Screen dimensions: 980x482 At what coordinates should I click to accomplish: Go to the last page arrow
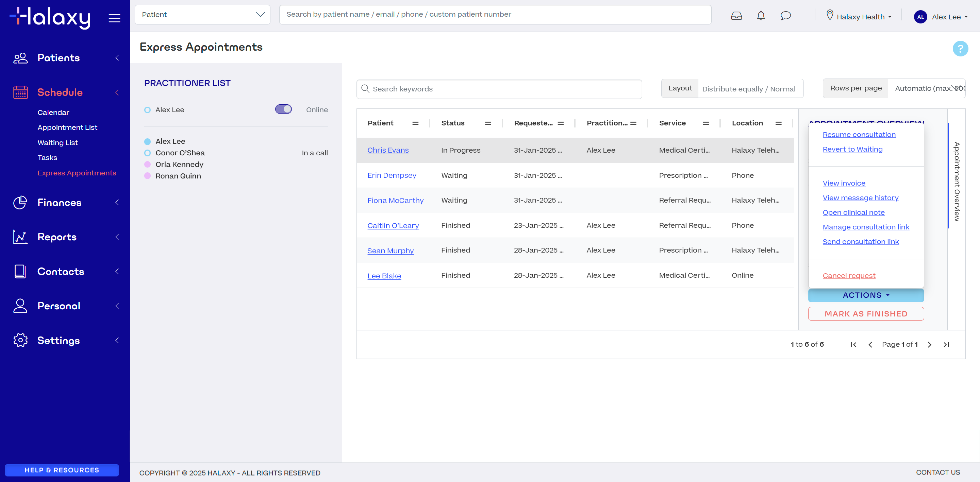tap(946, 344)
